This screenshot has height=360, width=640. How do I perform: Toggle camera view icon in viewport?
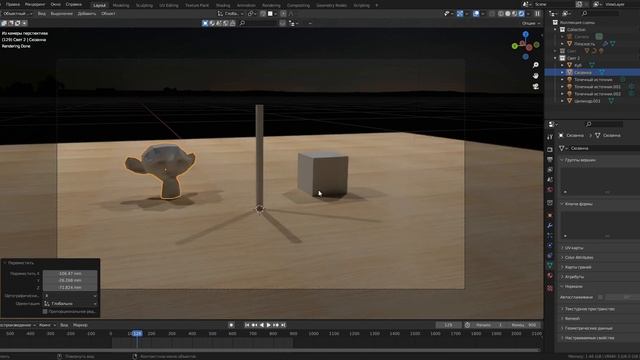click(x=536, y=87)
